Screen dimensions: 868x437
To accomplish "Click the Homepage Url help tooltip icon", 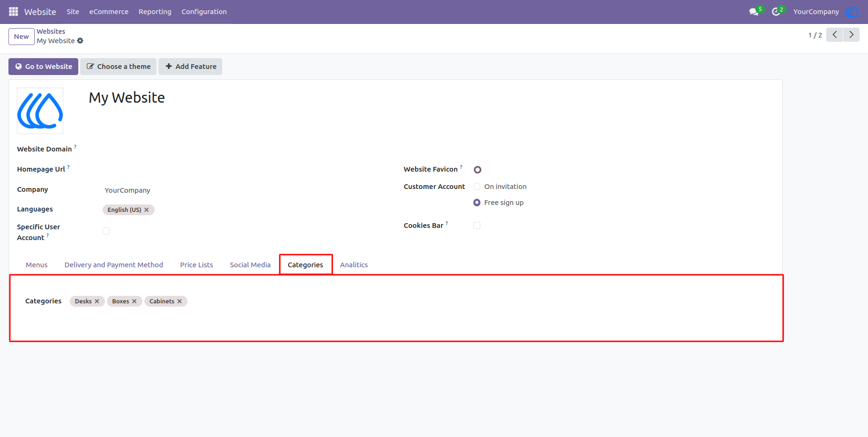I will tap(68, 167).
